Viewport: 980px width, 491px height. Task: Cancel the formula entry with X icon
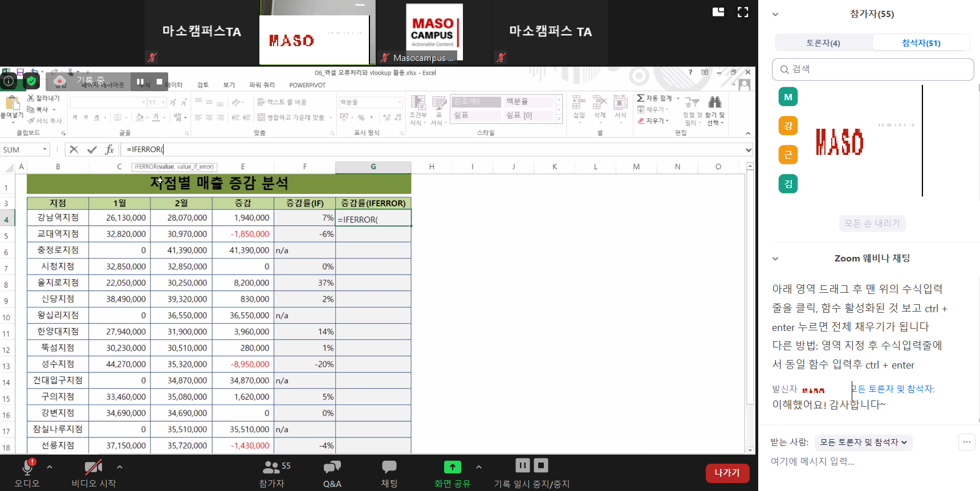point(74,149)
